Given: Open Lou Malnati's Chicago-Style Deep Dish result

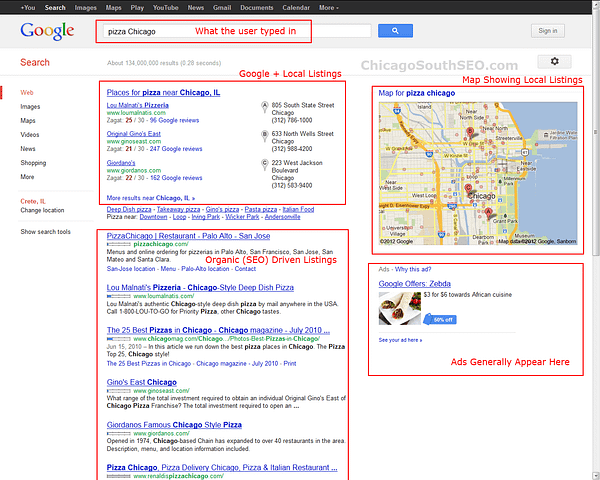Looking at the screenshot, I should point(200,287).
